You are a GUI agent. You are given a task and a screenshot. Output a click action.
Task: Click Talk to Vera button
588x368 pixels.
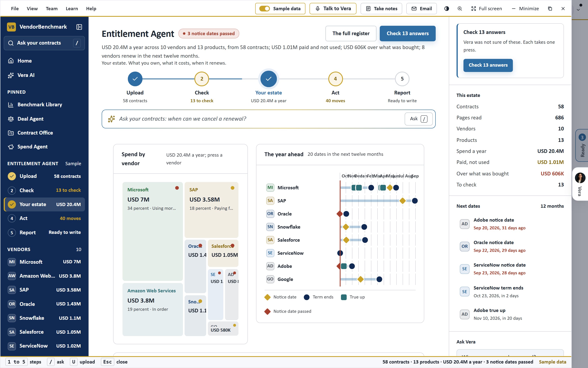coord(333,9)
